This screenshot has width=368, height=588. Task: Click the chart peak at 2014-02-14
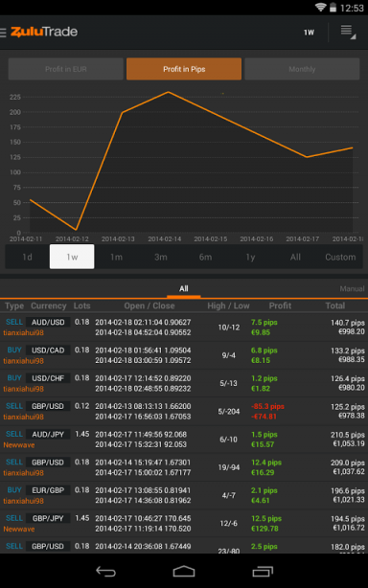(169, 92)
